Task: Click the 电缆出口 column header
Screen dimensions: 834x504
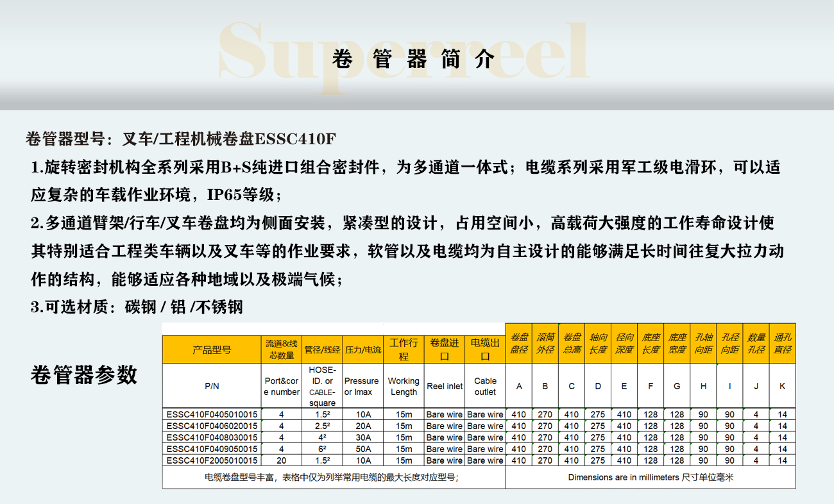Action: click(485, 349)
